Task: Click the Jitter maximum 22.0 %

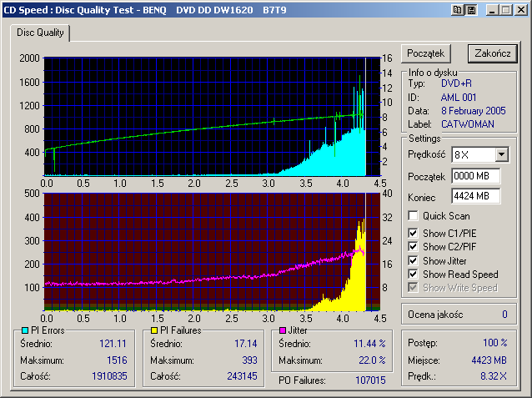Action: [372, 360]
